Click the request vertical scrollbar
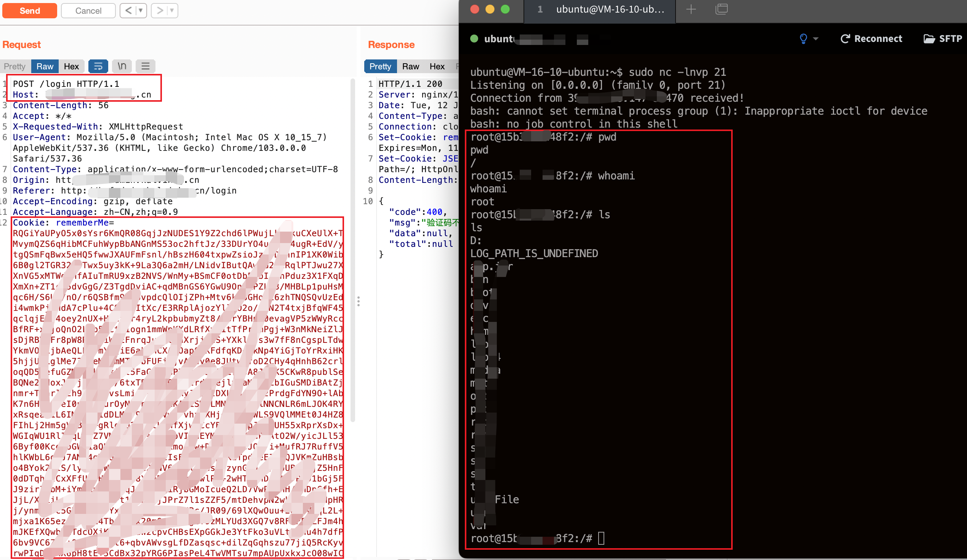Image resolution: width=967 pixels, height=560 pixels. tap(353, 249)
